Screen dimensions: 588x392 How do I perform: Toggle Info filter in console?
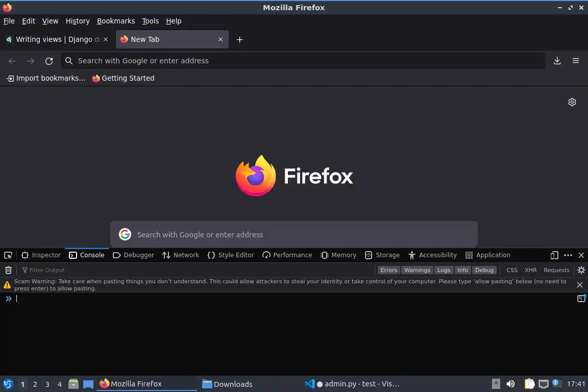pyautogui.click(x=463, y=270)
